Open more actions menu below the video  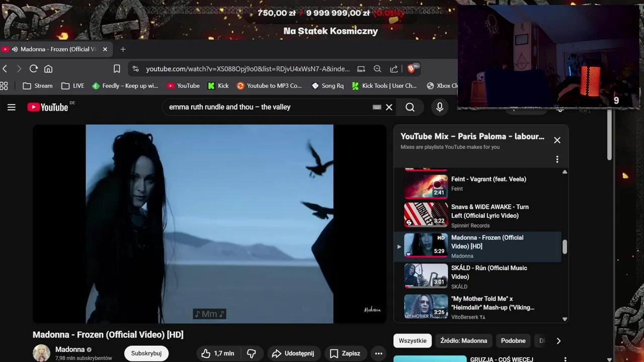(379, 353)
